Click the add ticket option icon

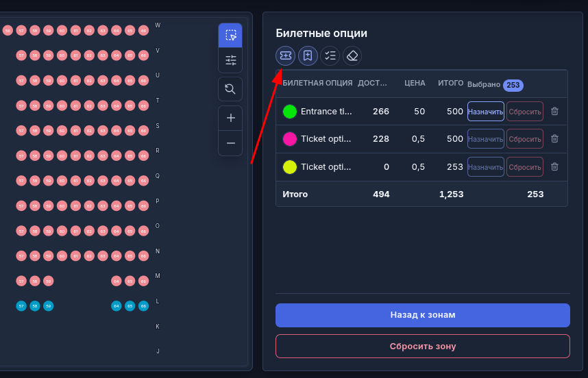pos(285,56)
